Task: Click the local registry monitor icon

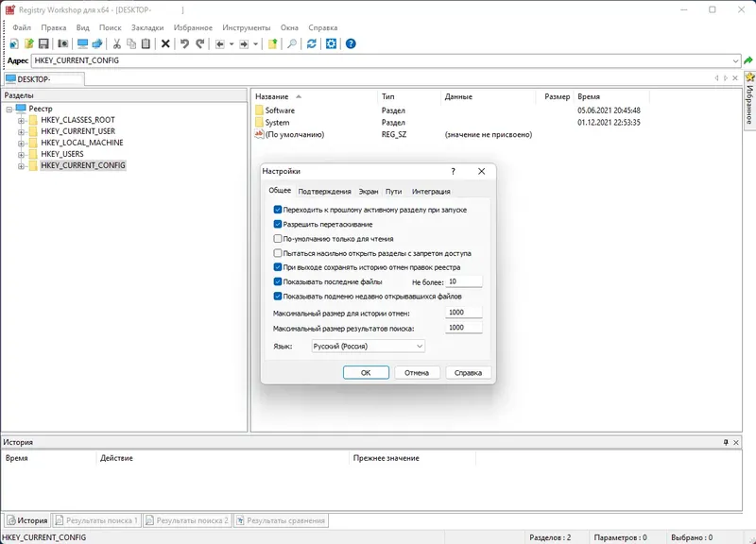Action: [x=82, y=43]
